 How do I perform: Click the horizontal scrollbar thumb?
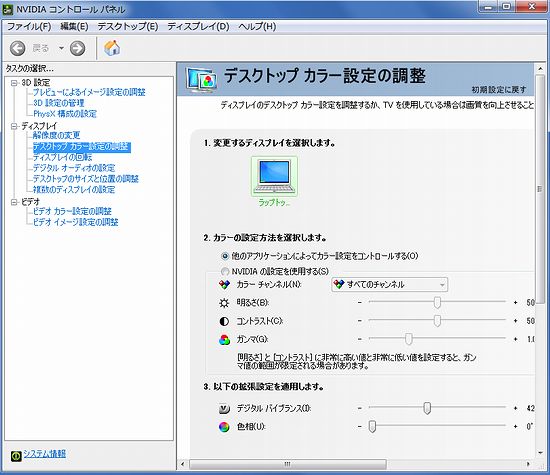288,464
